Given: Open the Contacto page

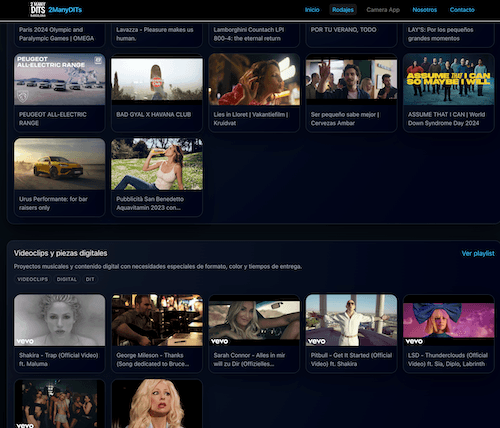Looking at the screenshot, I should pyautogui.click(x=462, y=10).
